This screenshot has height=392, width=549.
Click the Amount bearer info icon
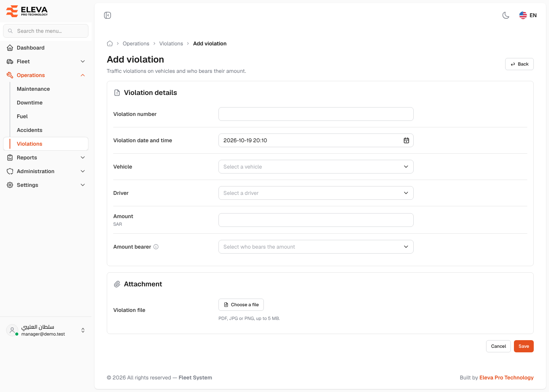156,247
